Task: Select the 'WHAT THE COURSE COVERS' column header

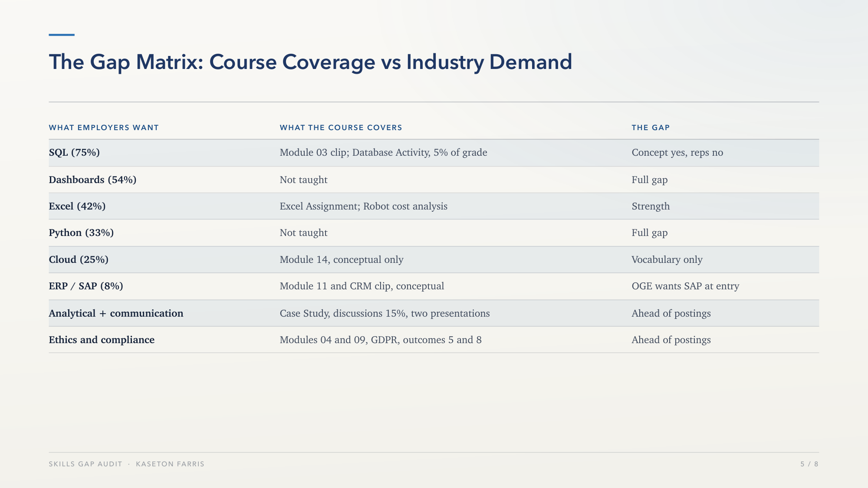Action: (x=341, y=128)
